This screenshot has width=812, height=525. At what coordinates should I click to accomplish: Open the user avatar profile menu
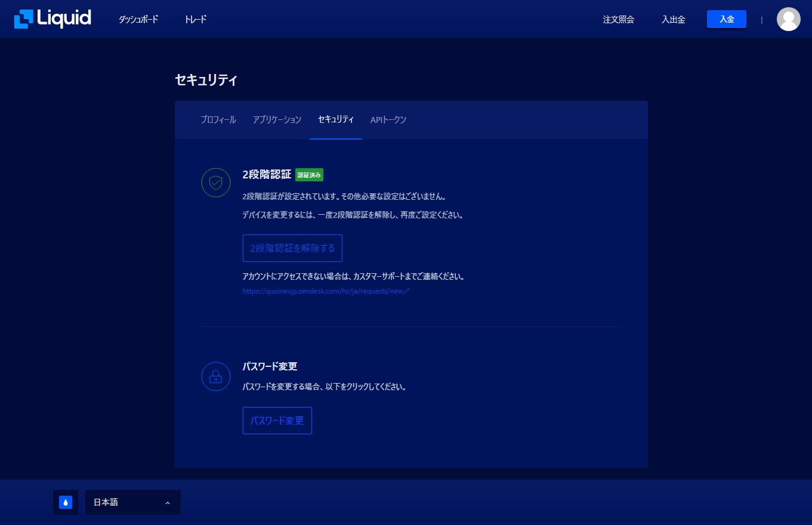[x=788, y=19]
